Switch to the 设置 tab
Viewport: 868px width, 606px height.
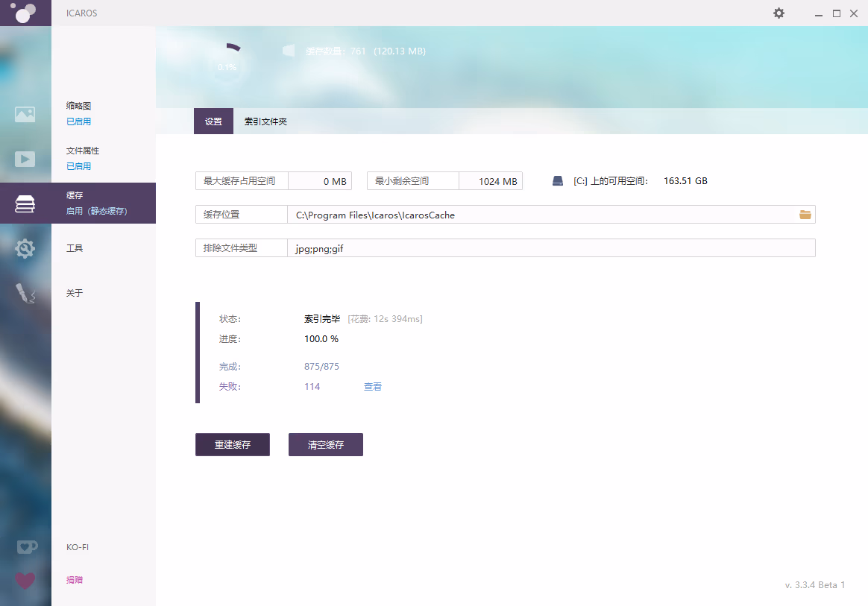point(213,121)
